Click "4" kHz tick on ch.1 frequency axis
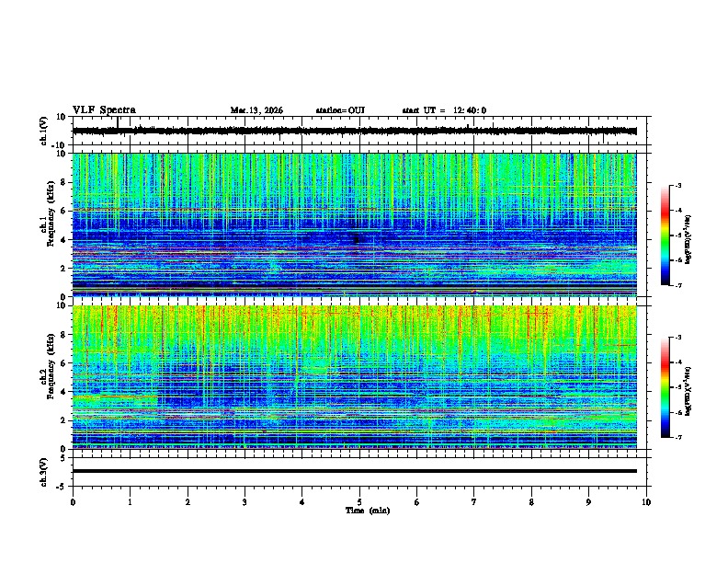This screenshot has height=563, width=728. pos(64,240)
